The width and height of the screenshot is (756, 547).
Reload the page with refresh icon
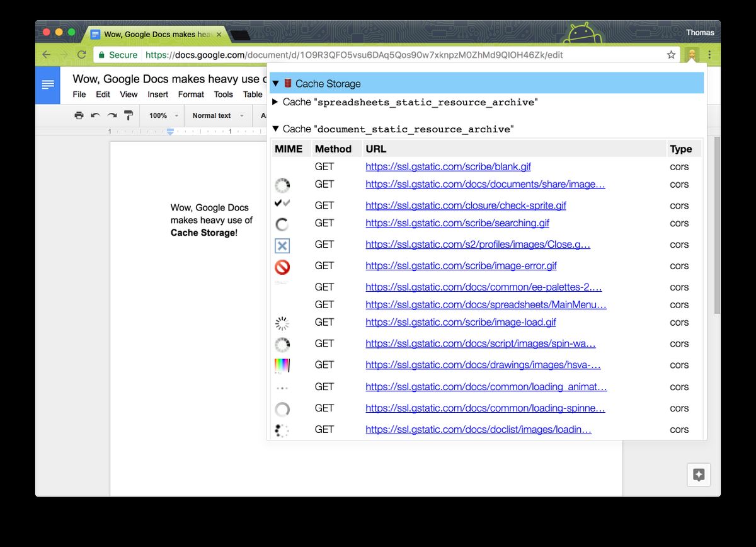tap(81, 55)
